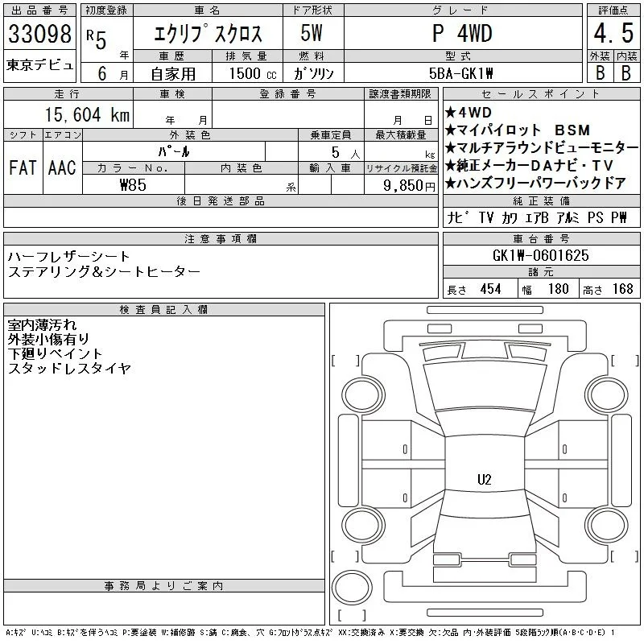This screenshot has height=644, width=644.
Task: Select the exterior color パール
Action: [174, 151]
